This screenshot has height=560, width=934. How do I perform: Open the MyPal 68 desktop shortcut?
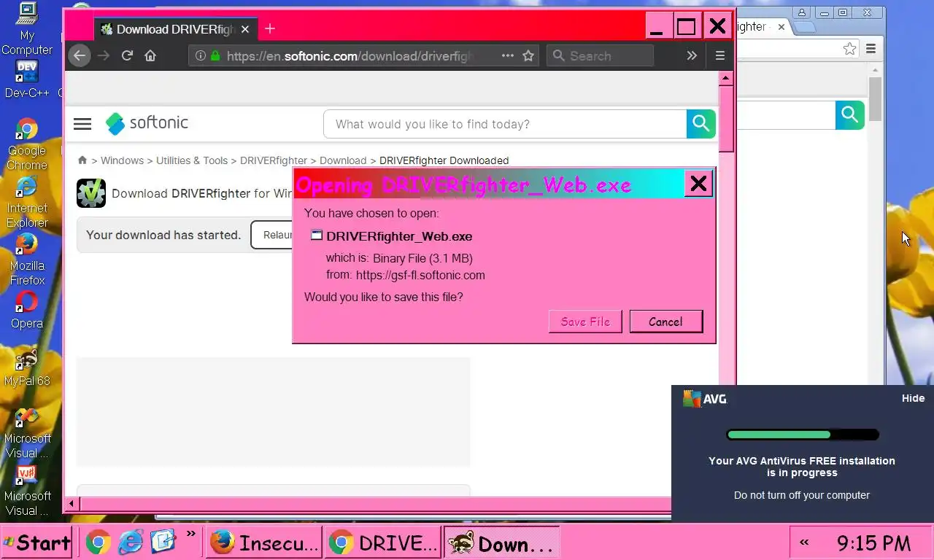click(x=27, y=367)
